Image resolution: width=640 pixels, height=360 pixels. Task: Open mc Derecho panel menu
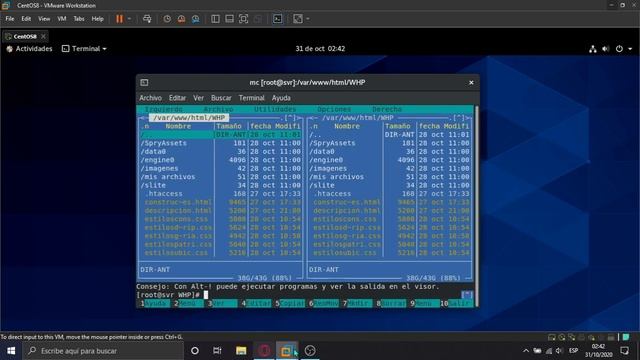[x=387, y=109]
